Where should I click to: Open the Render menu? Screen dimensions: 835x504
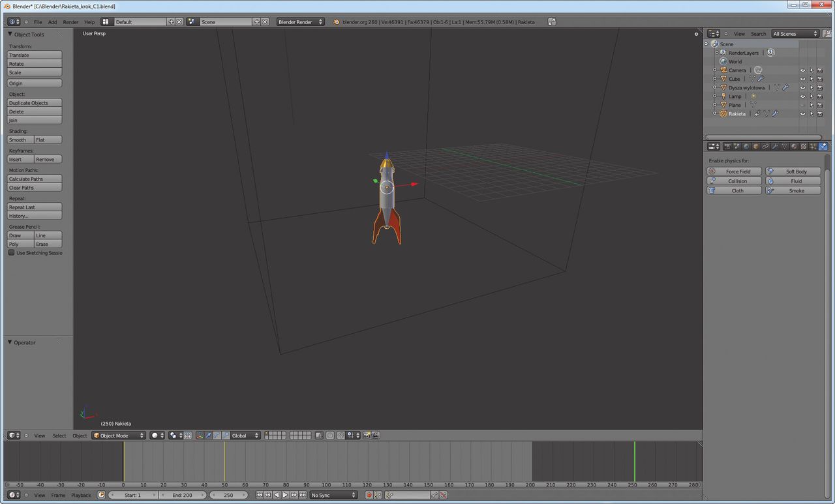70,22
